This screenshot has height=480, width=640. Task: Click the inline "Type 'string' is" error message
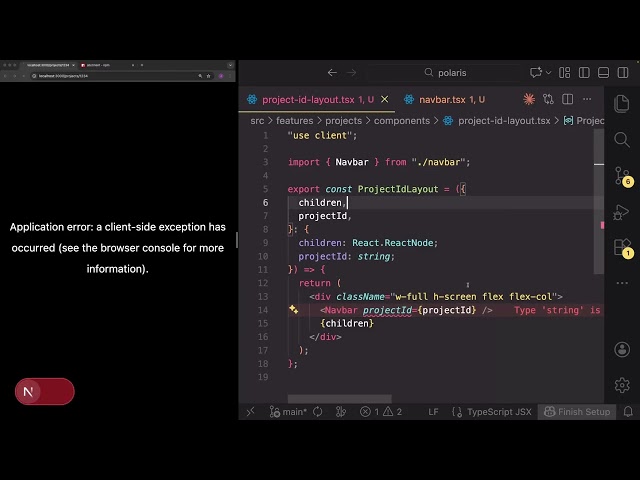click(x=557, y=310)
